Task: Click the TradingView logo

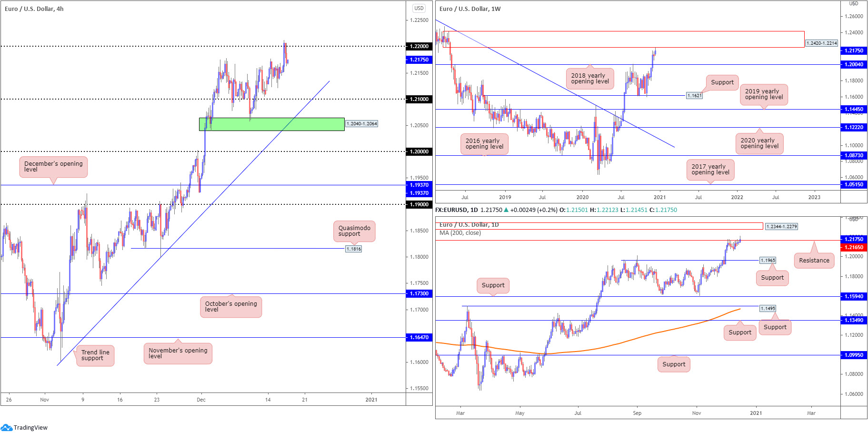Action: point(24,427)
